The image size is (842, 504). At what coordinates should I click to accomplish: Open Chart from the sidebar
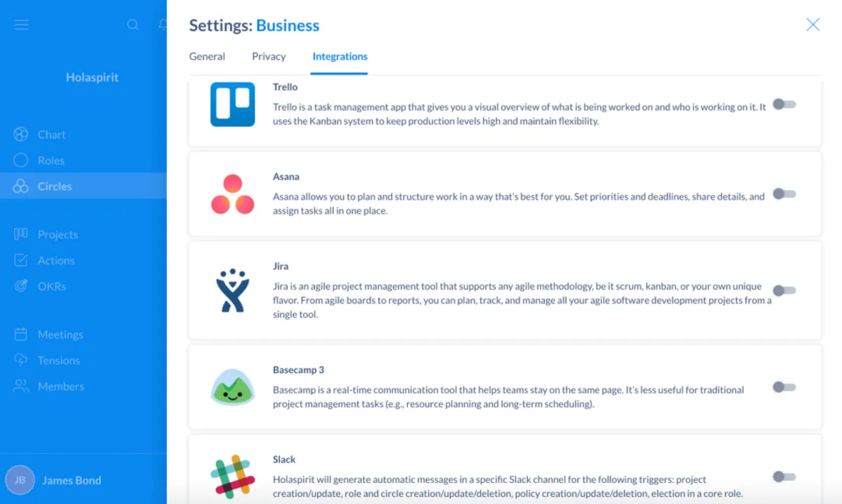(51, 135)
